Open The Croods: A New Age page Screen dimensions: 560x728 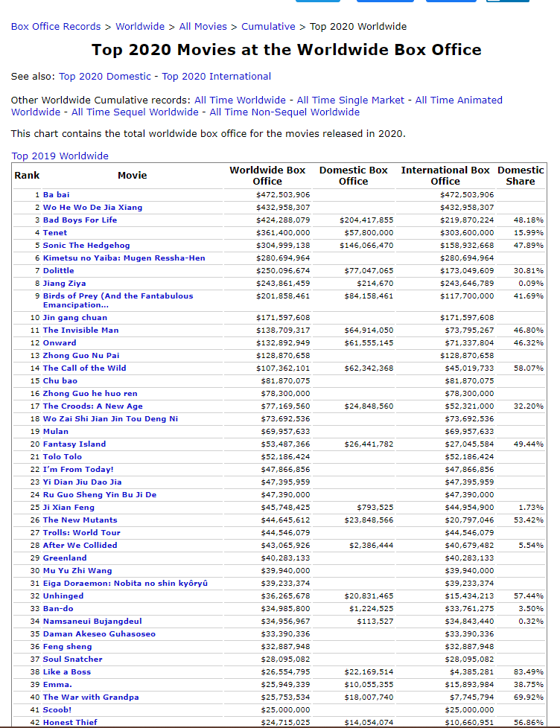92,406
